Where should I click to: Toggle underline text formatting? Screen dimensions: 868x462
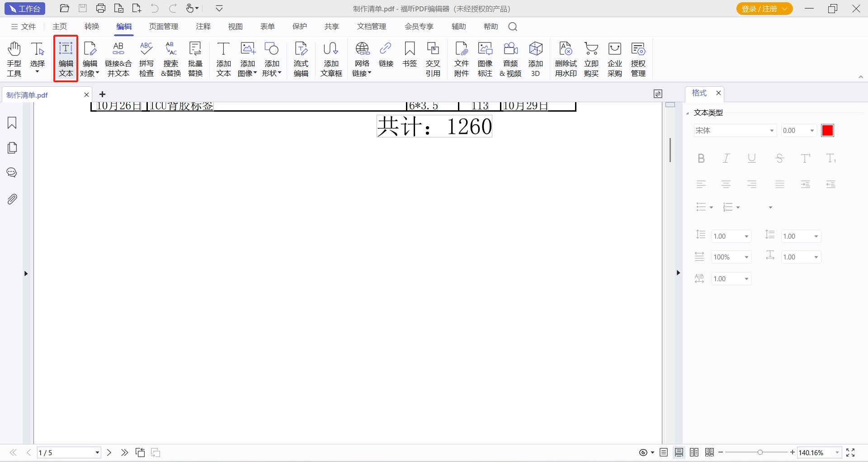click(752, 158)
